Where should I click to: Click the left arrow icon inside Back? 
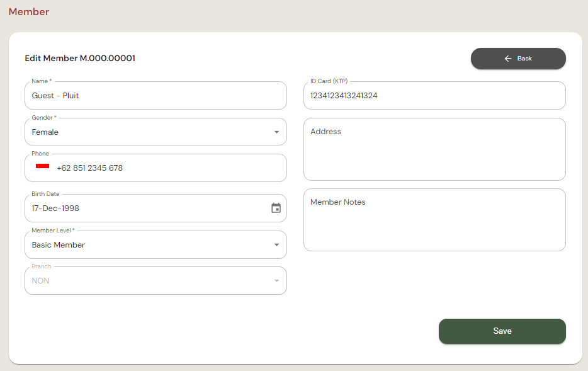508,59
